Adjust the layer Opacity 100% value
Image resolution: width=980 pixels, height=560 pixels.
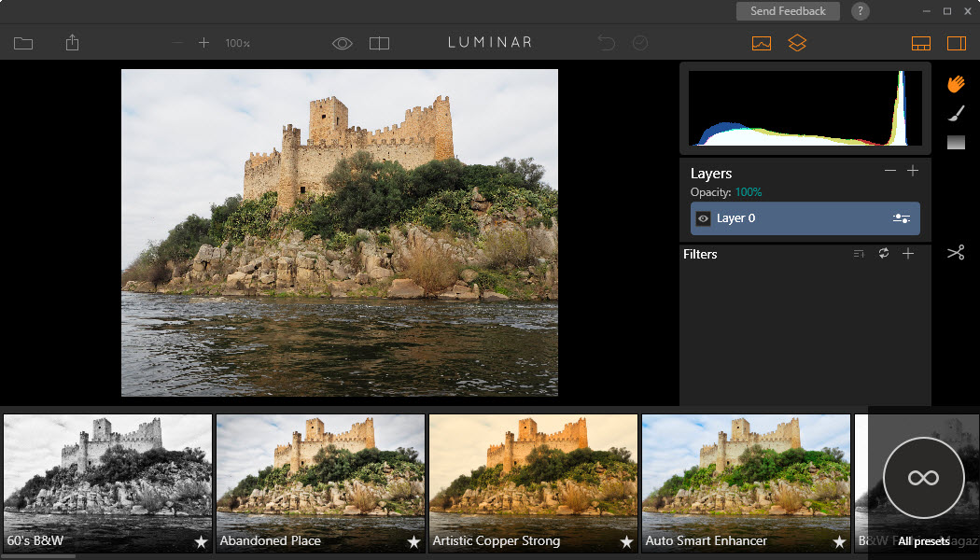[x=749, y=192]
